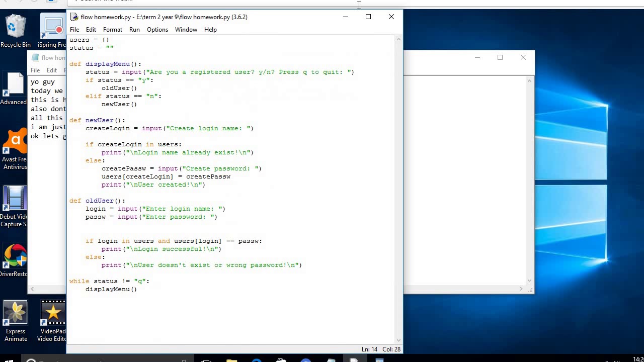Click Notepad vertical scroll-down arrow
Screen dimensions: 644x362
tap(530, 281)
